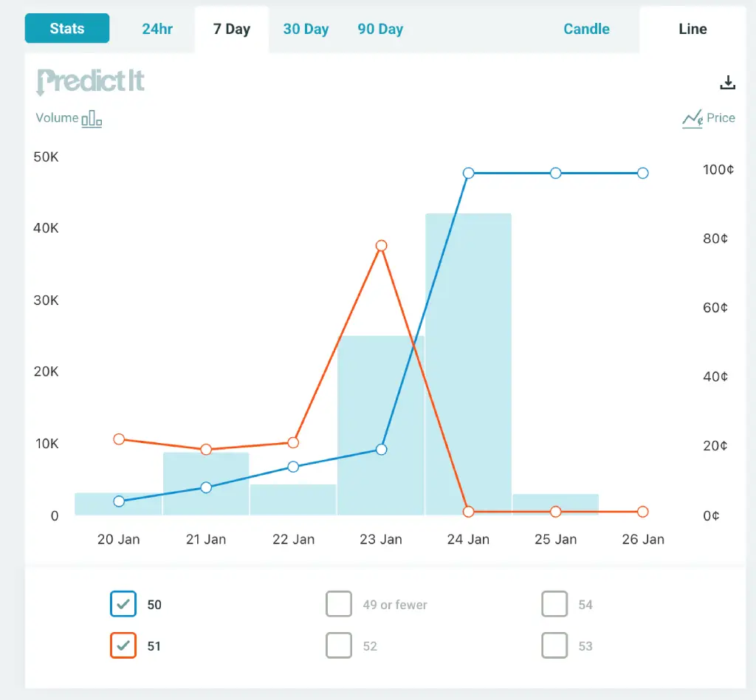Screen dimensions: 756x700
Task: Enable the 52 contract checkbox
Action: click(338, 645)
